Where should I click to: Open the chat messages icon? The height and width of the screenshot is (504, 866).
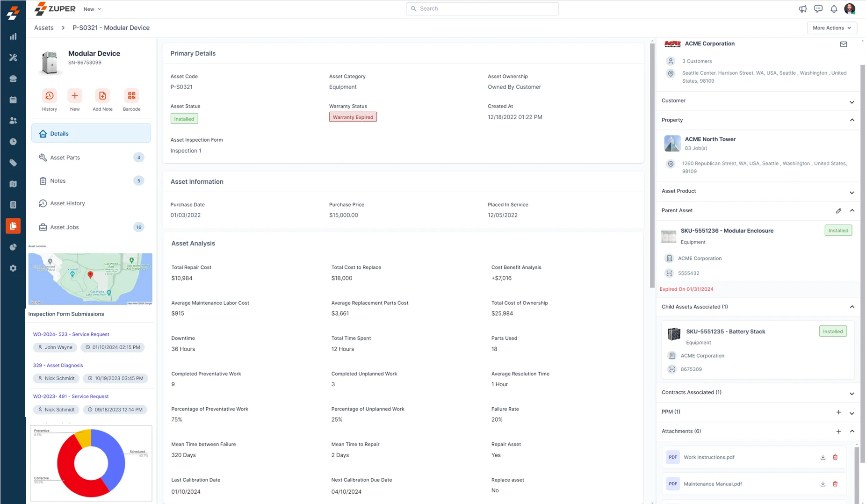pos(818,9)
